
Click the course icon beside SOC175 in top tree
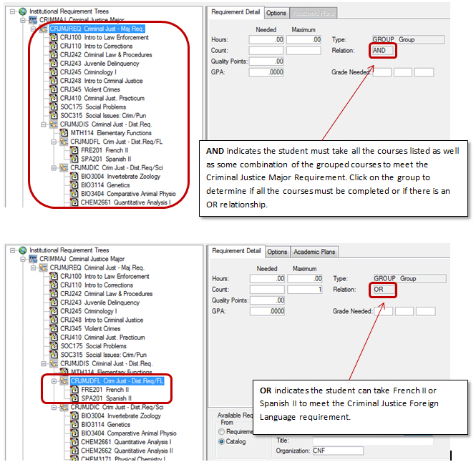tap(54, 107)
